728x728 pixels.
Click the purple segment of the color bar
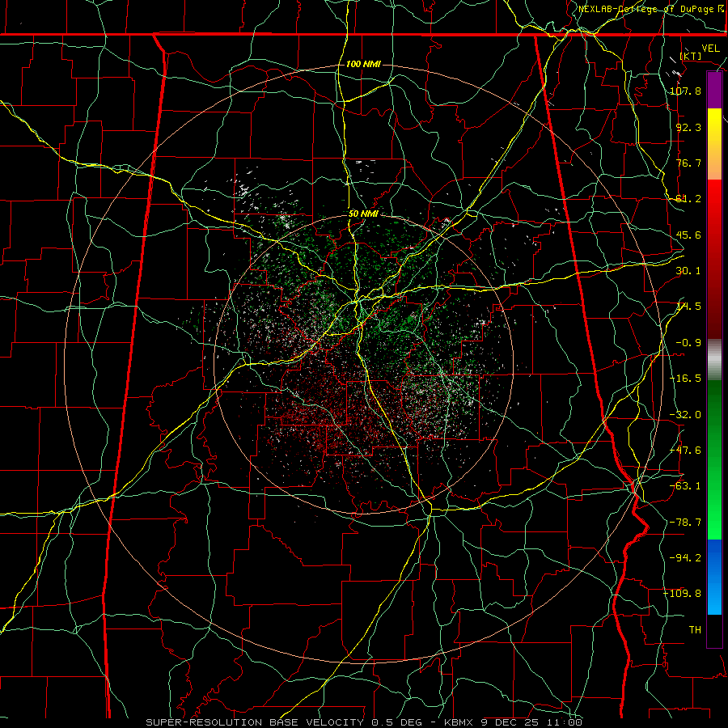pyautogui.click(x=714, y=91)
